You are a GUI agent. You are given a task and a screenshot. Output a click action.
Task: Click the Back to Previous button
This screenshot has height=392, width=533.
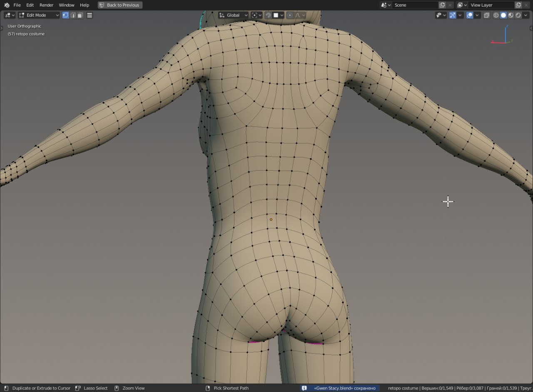pyautogui.click(x=120, y=5)
